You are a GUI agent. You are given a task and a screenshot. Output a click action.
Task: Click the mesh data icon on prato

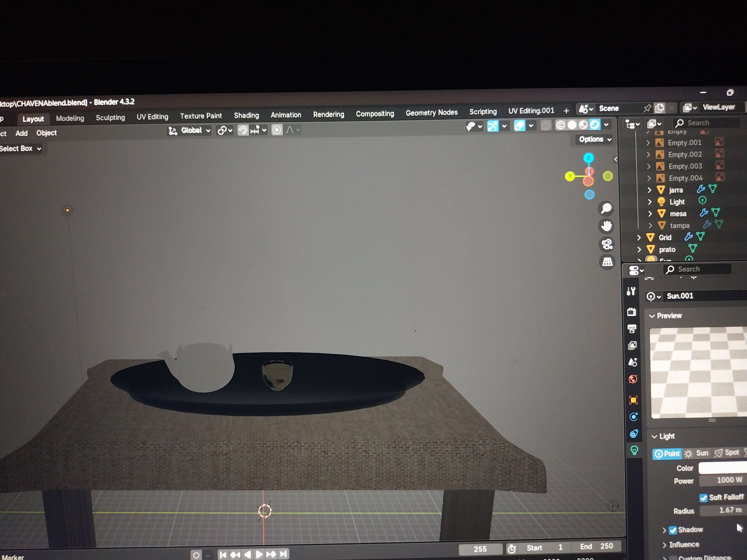coord(693,249)
